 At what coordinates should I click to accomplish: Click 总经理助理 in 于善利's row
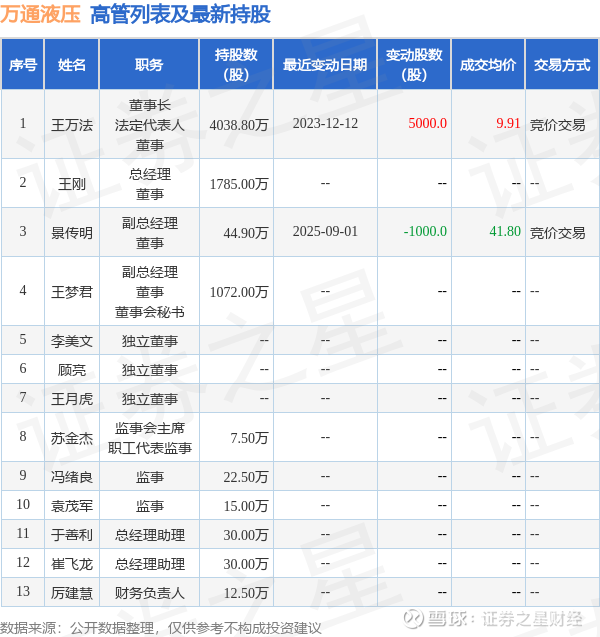tap(149, 535)
